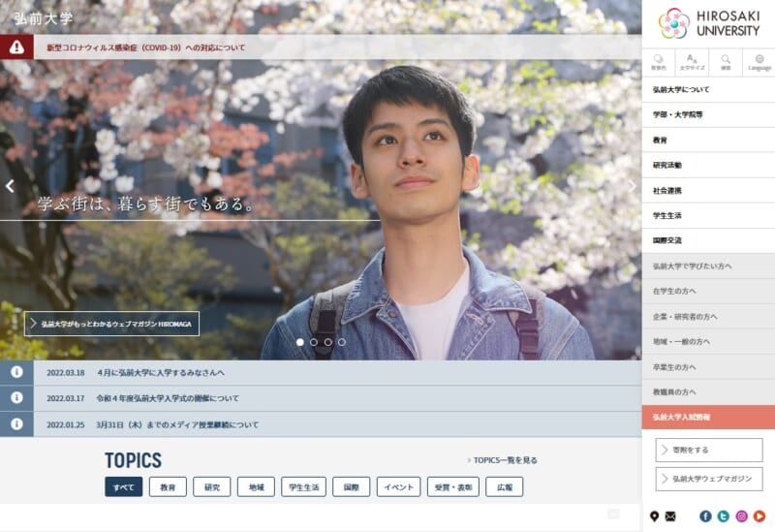Open the 背景色 background color option

[x=659, y=62]
